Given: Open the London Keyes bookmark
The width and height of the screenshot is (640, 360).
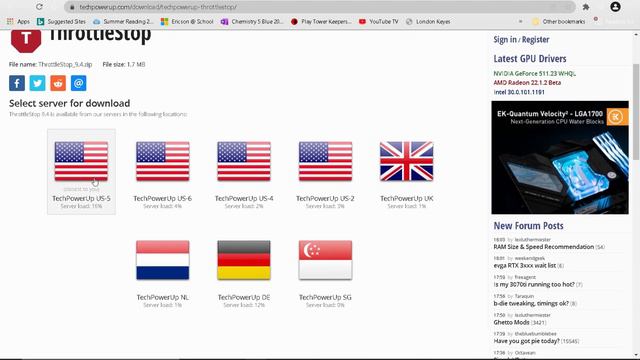Looking at the screenshot, I should point(428,22).
